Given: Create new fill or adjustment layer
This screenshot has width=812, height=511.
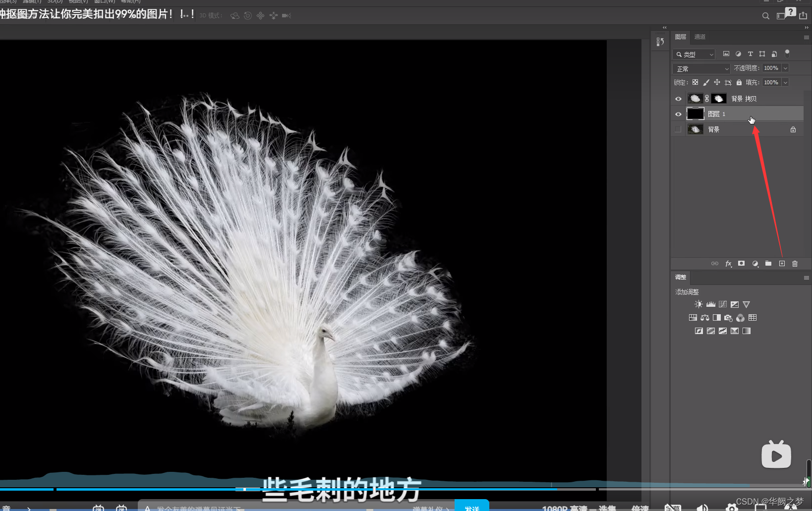Looking at the screenshot, I should [755, 263].
